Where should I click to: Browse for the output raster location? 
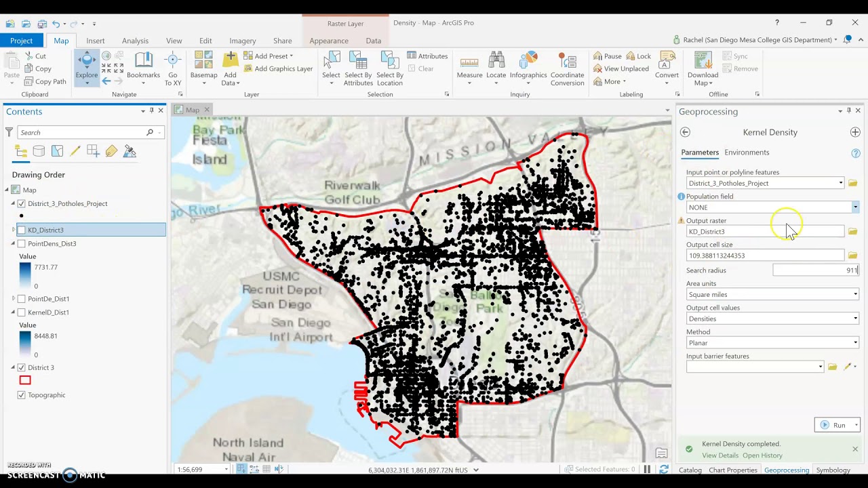(x=852, y=232)
